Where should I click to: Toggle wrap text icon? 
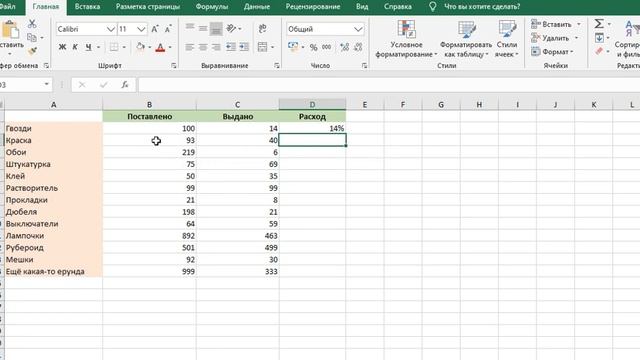point(262,28)
